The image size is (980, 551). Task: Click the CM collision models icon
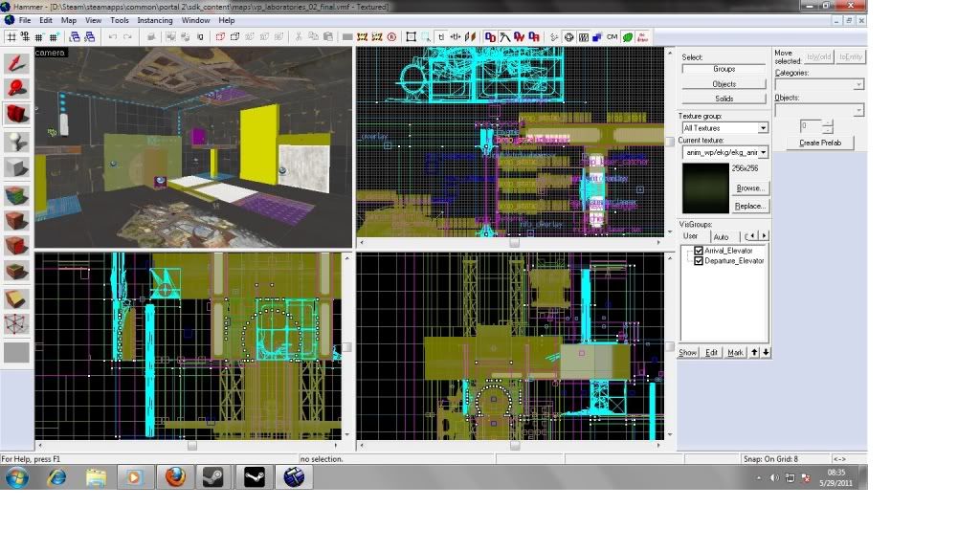(612, 37)
